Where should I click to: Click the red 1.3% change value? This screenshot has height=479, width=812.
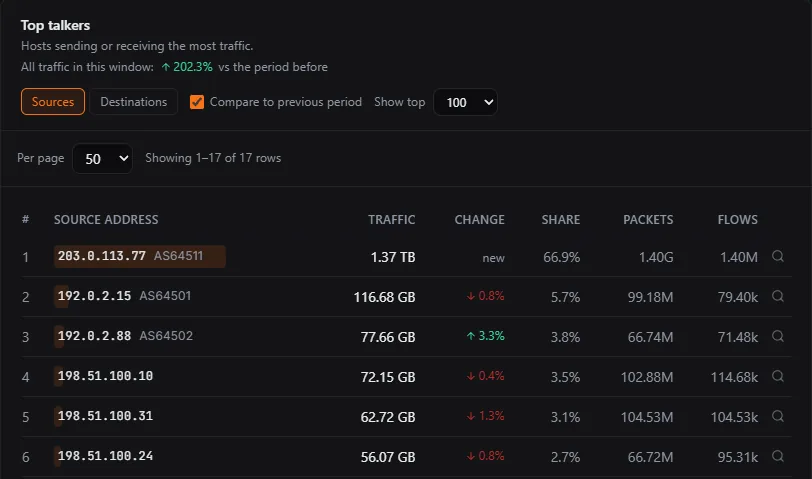pyautogui.click(x=485, y=416)
